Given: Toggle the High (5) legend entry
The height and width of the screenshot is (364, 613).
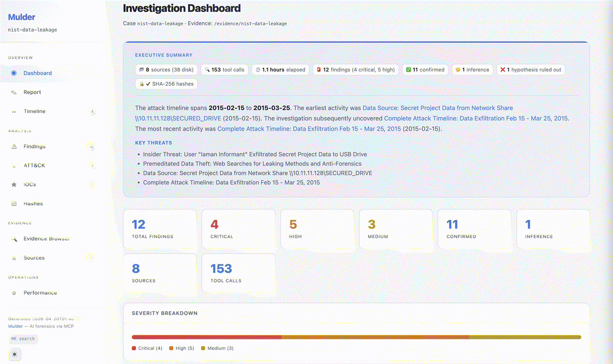Looking at the screenshot, I should (x=181, y=348).
